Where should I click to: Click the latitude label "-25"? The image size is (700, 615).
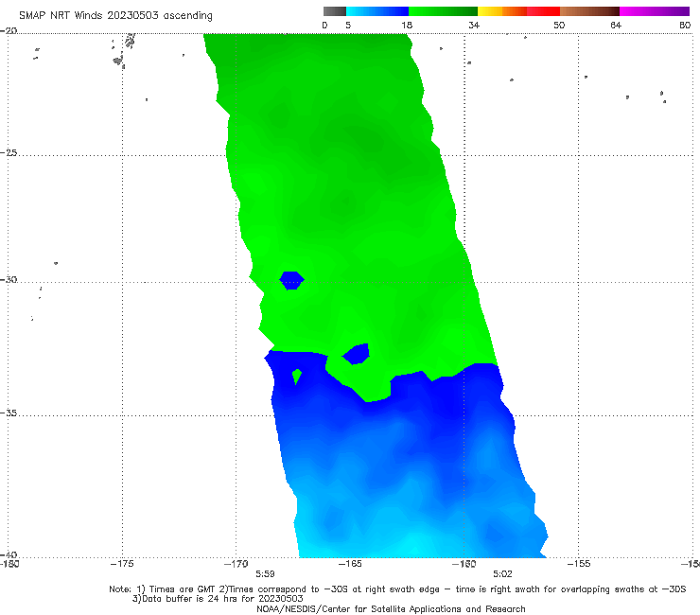(9, 152)
